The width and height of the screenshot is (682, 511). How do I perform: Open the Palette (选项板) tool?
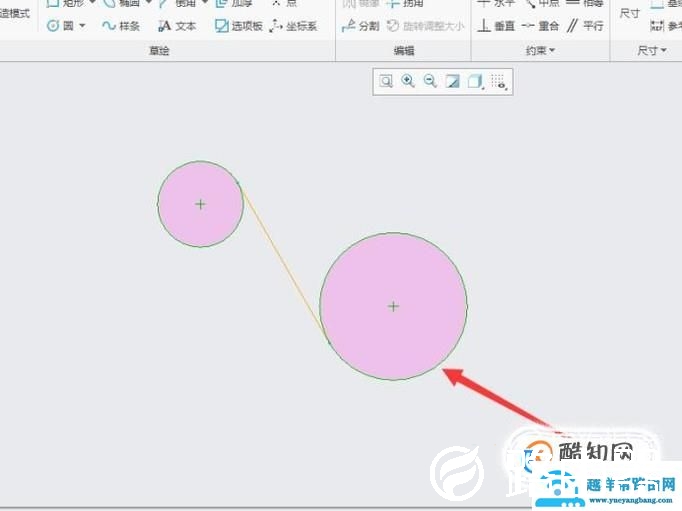[x=239, y=26]
